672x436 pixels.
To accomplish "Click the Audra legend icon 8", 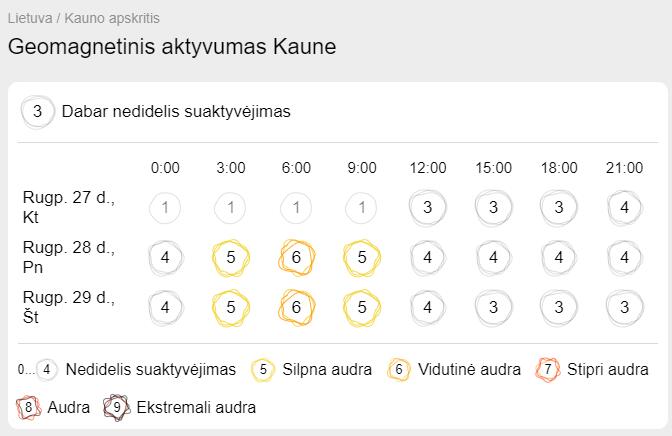I will (28, 407).
